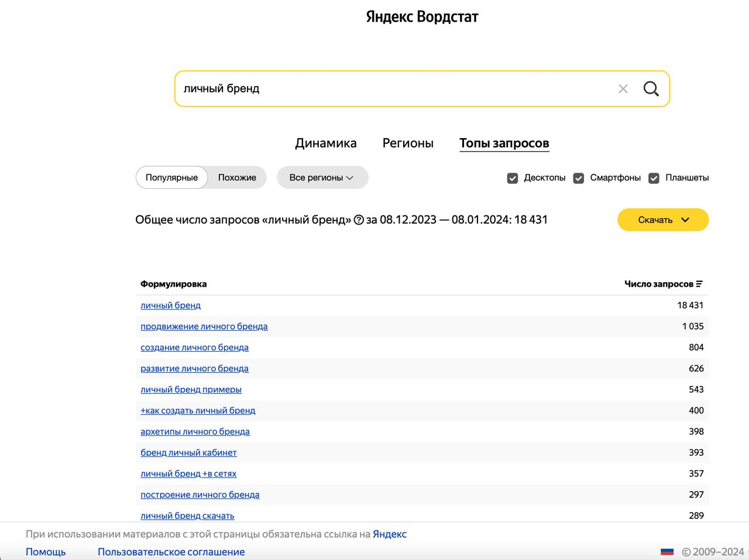This screenshot has height=560, width=749.
Task: Click the sort icon beside Число запросов
Action: (x=699, y=284)
